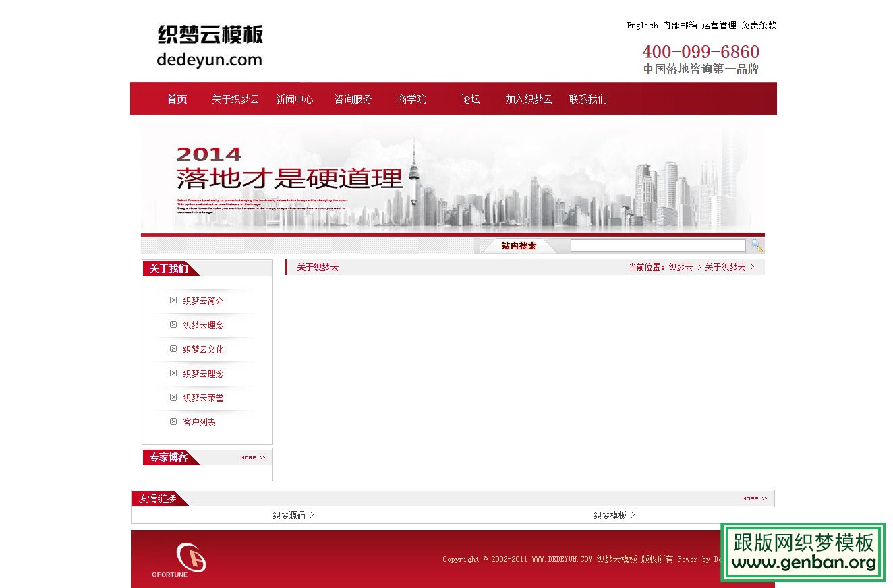Click the arrow icon beside 织梦云简介
The height and width of the screenshot is (588, 893).
click(173, 300)
